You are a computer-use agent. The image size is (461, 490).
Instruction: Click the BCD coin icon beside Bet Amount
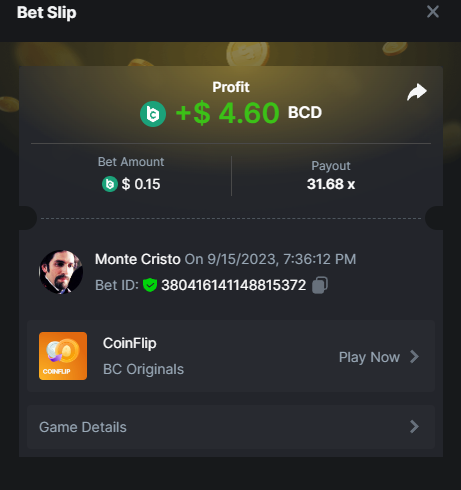coord(110,184)
